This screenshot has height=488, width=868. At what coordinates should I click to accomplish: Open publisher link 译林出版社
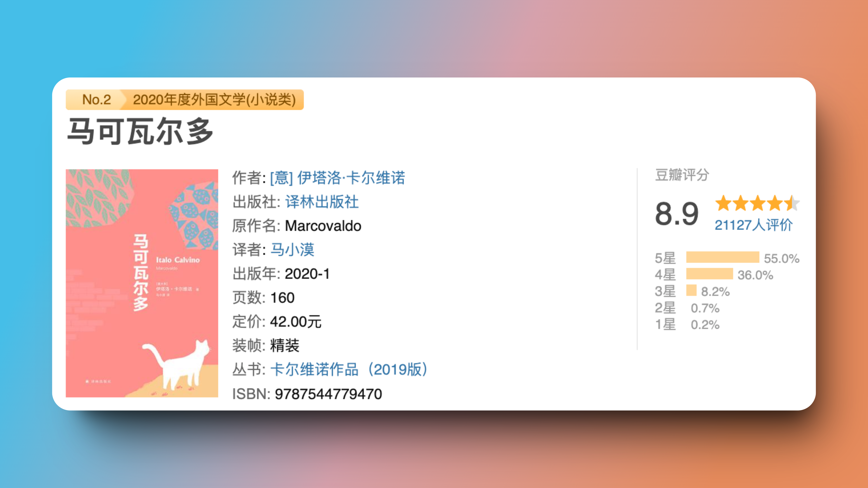[x=322, y=202]
